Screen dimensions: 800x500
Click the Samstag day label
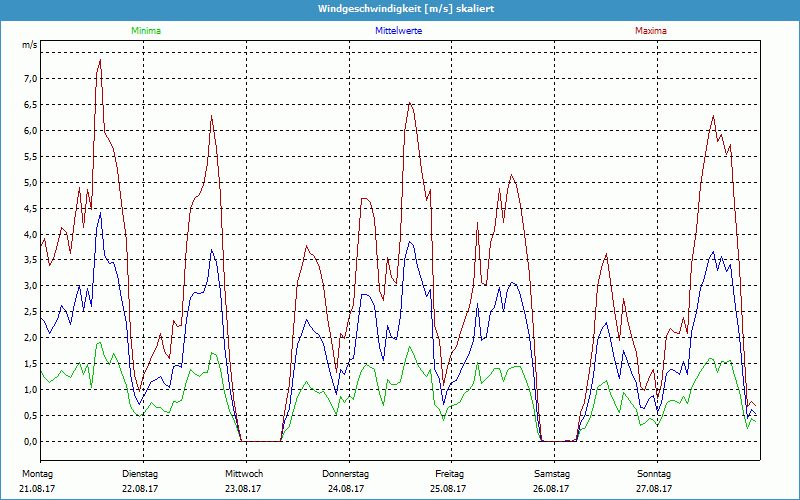tap(552, 474)
